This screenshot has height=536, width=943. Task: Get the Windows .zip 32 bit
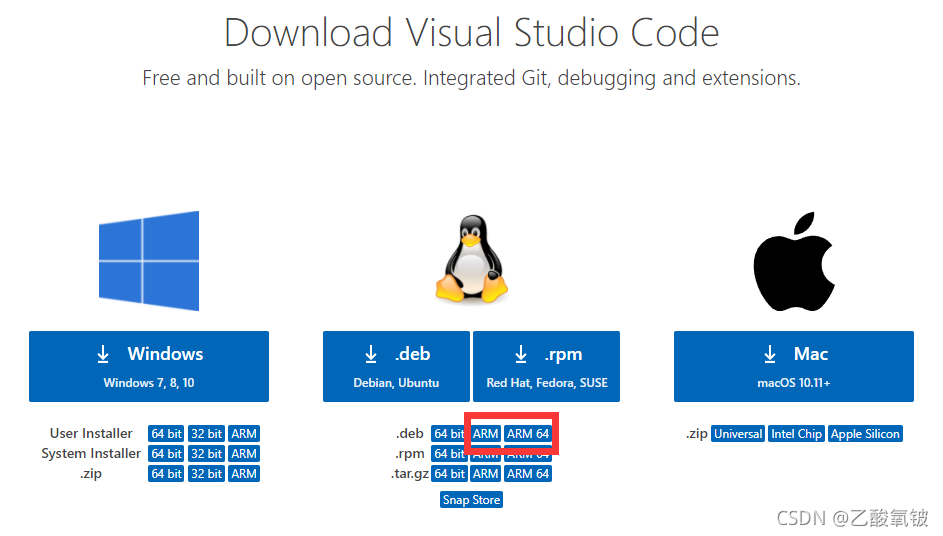tap(206, 473)
